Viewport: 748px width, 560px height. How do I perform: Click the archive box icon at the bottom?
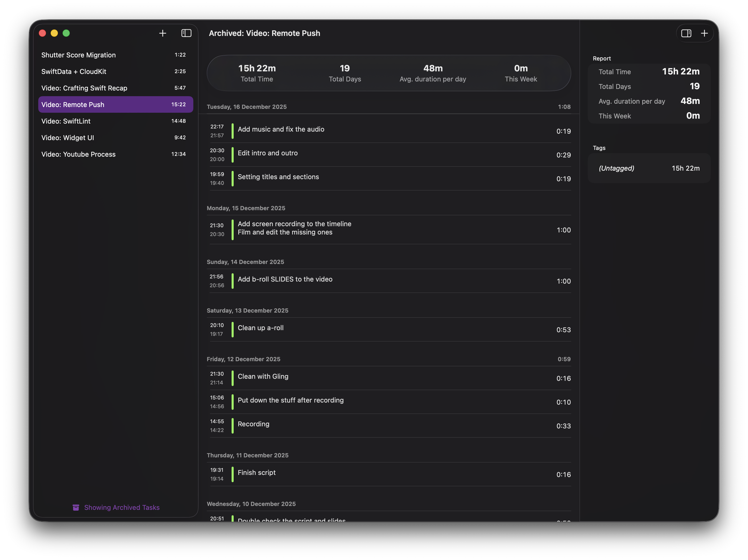click(76, 507)
